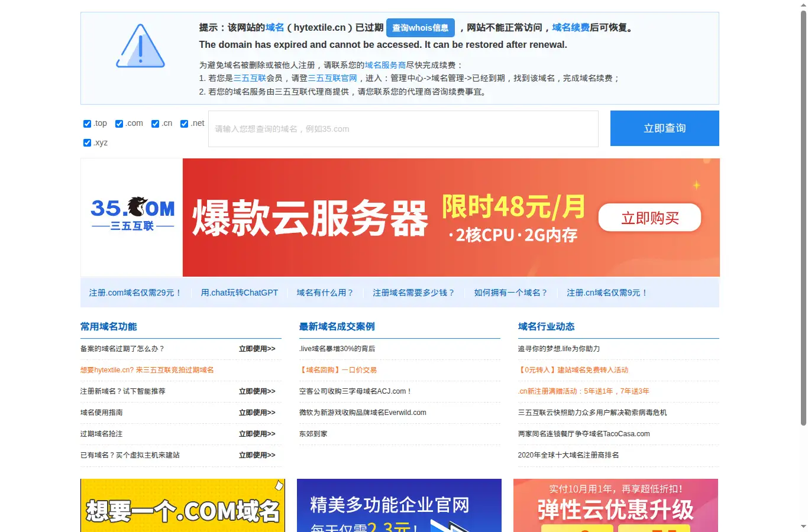The image size is (808, 532).
Task: Click the 爆款云服务器 banner image
Action: pos(451,218)
